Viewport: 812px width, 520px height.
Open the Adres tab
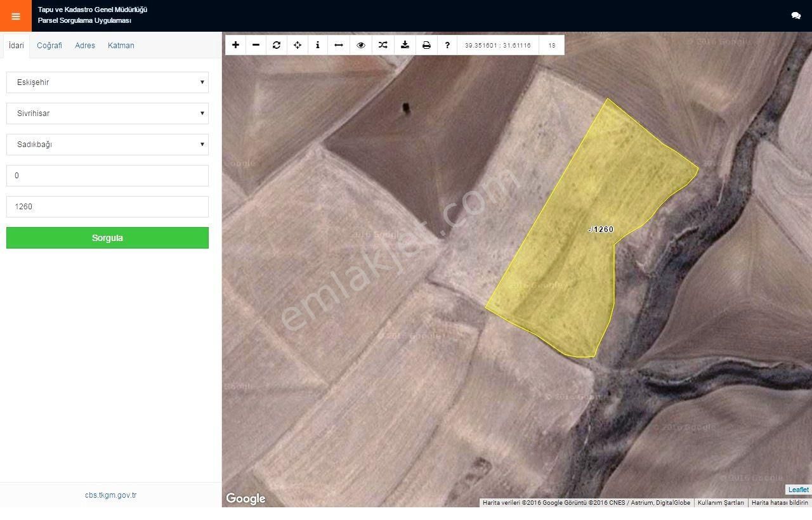pos(85,46)
